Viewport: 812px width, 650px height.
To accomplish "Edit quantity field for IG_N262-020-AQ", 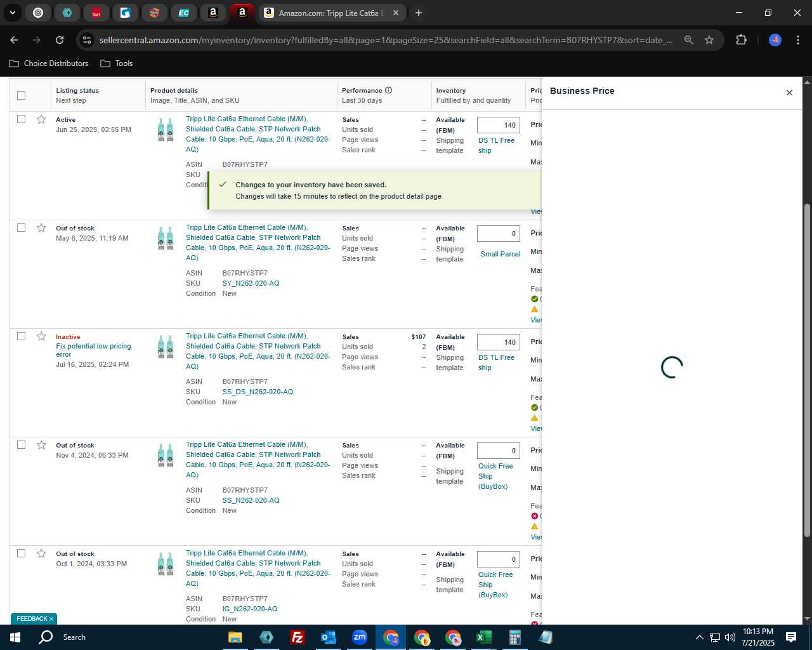I will tap(499, 559).
